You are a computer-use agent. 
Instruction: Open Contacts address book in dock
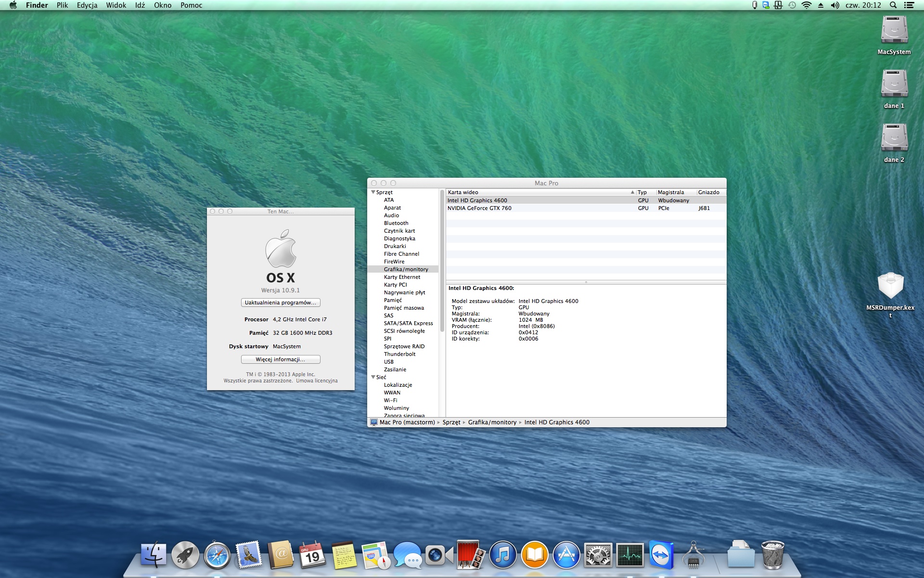click(x=281, y=555)
